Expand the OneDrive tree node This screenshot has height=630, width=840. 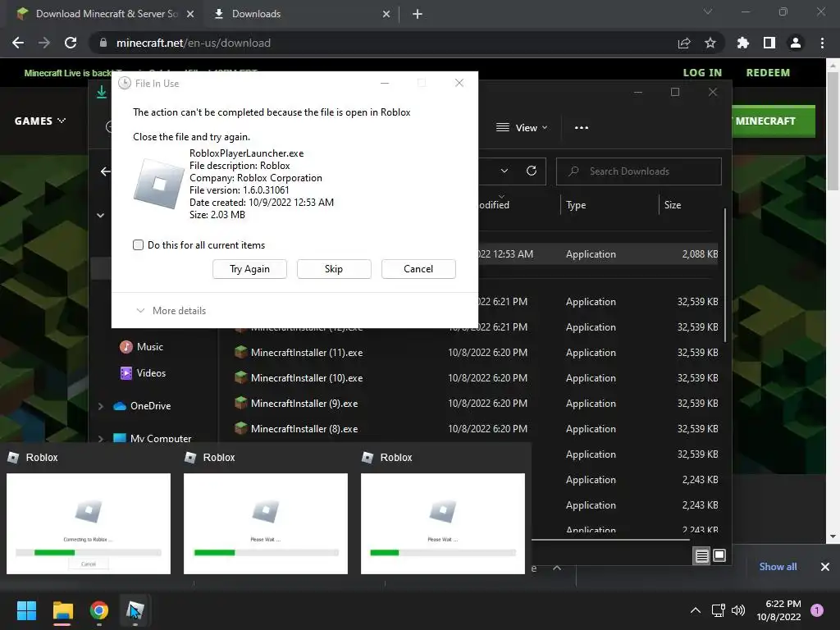pyautogui.click(x=101, y=406)
